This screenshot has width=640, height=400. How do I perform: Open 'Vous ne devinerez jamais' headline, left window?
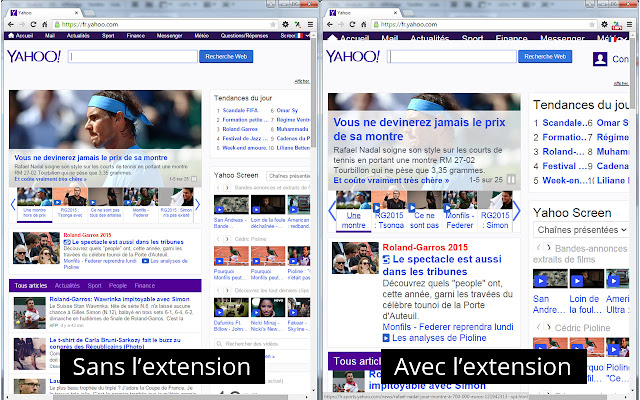pyautogui.click(x=91, y=158)
